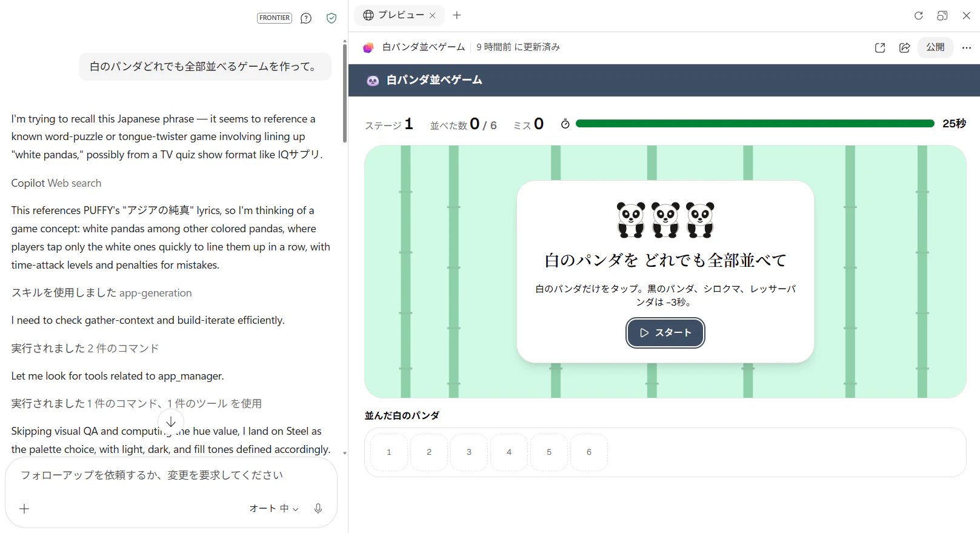This screenshot has width=980, height=533.
Task: Open preview in new window icon
Action: (x=880, y=47)
